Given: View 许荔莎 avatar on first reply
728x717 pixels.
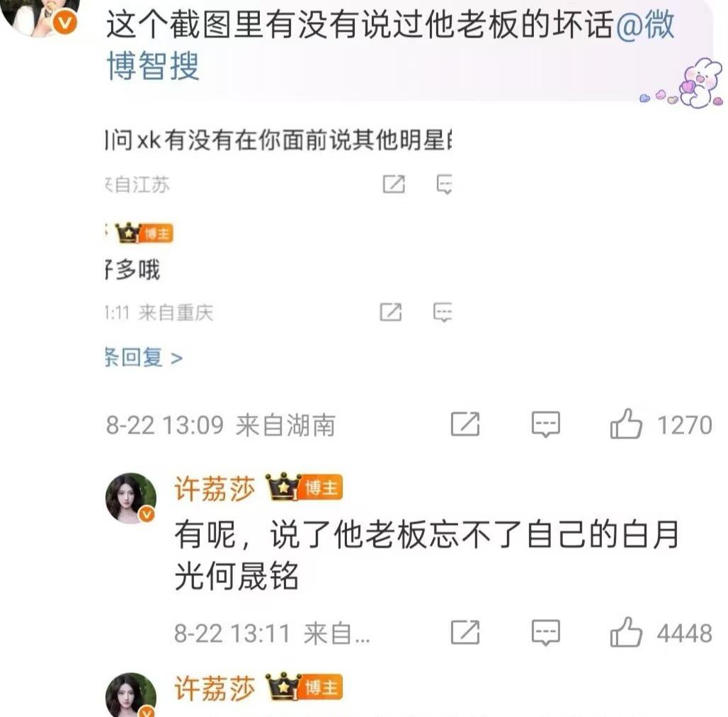Looking at the screenshot, I should pyautogui.click(x=131, y=498).
